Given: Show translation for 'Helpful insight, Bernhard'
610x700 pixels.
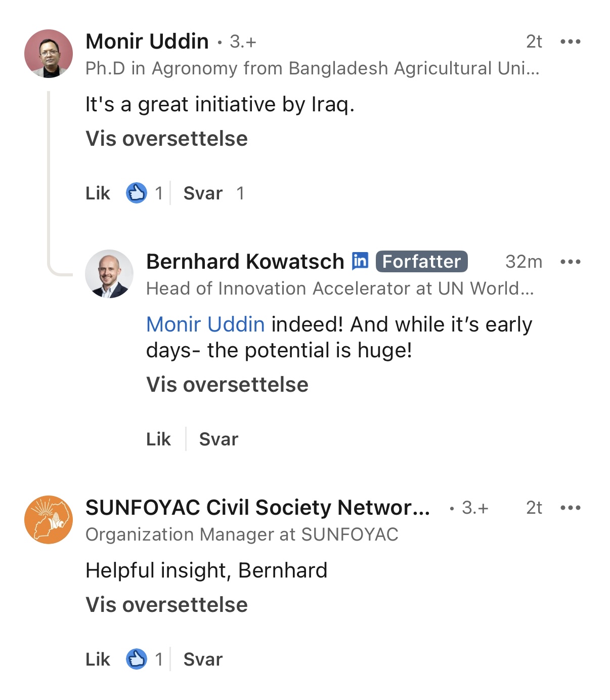Looking at the screenshot, I should coord(166,605).
